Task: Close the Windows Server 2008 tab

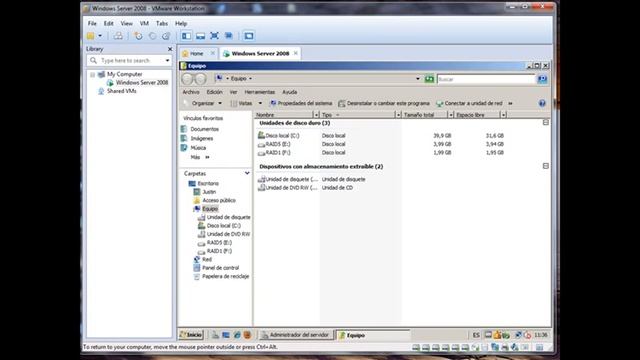Action: tap(296, 53)
